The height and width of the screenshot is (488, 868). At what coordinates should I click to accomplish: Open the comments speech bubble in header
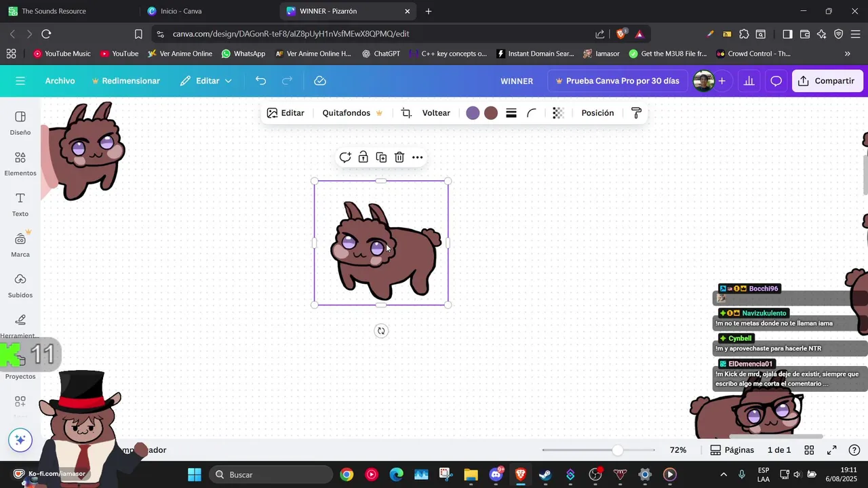pyautogui.click(x=776, y=81)
